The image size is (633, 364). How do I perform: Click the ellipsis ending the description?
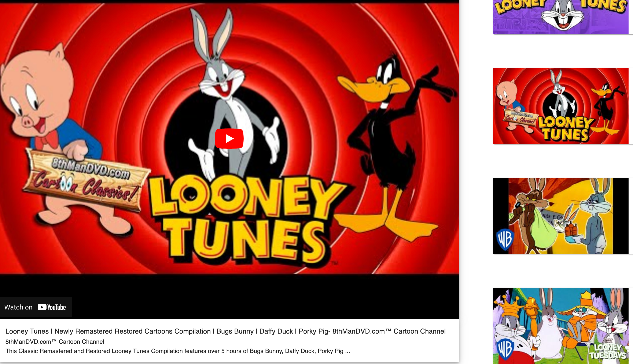tap(347, 352)
